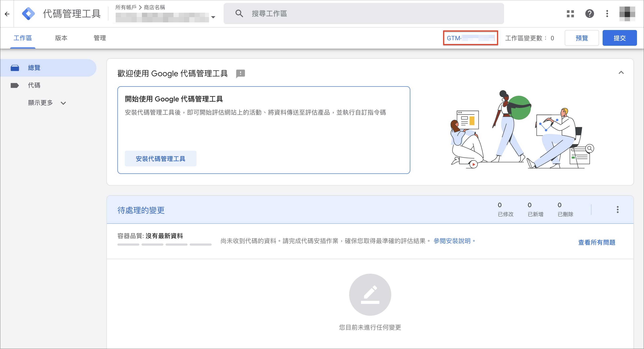Screen dimensions: 644x349
Task: Click the 提交 button
Action: pos(619,38)
